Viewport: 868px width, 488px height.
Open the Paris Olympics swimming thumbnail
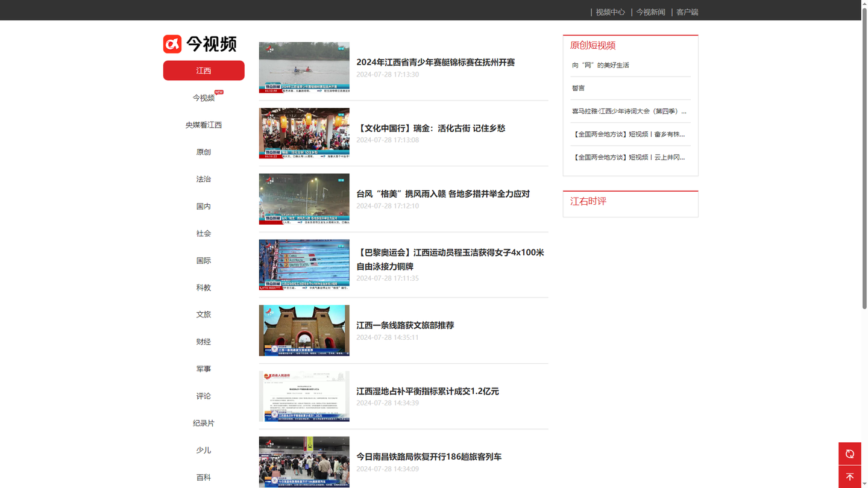point(304,264)
